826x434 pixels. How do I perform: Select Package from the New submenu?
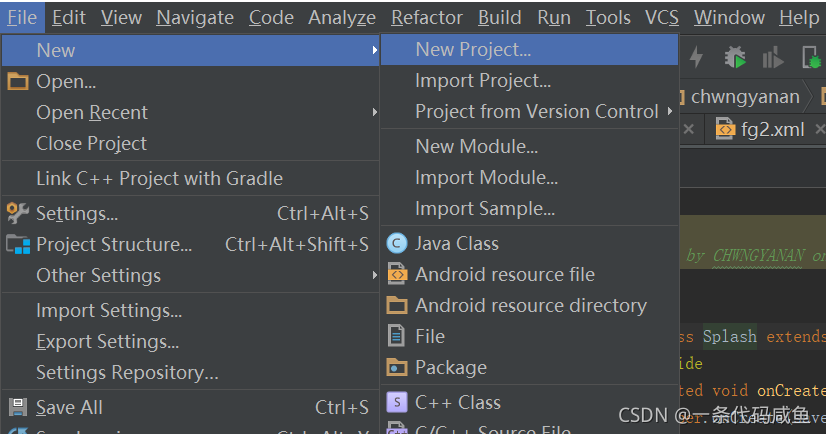point(450,367)
